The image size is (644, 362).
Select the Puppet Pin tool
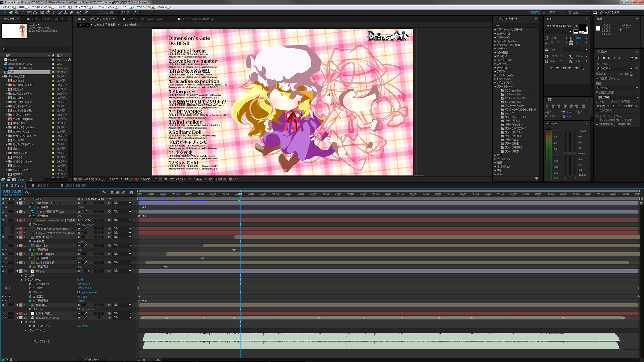tap(86, 12)
